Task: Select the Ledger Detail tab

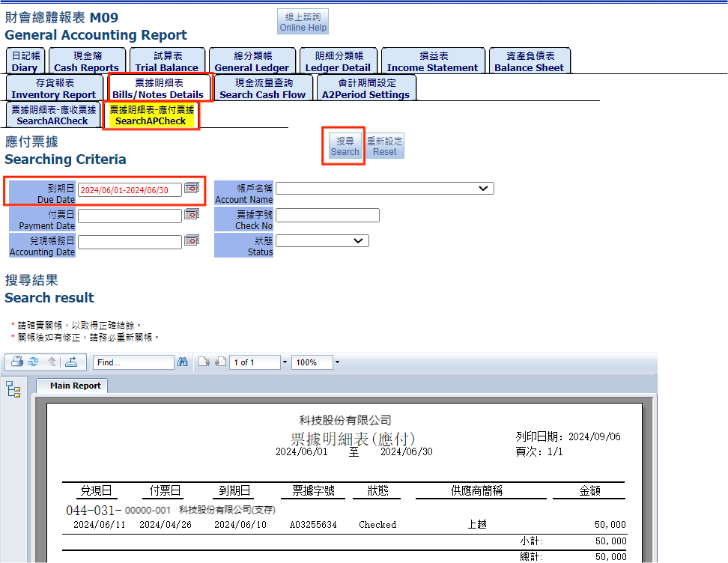Action: click(x=338, y=61)
